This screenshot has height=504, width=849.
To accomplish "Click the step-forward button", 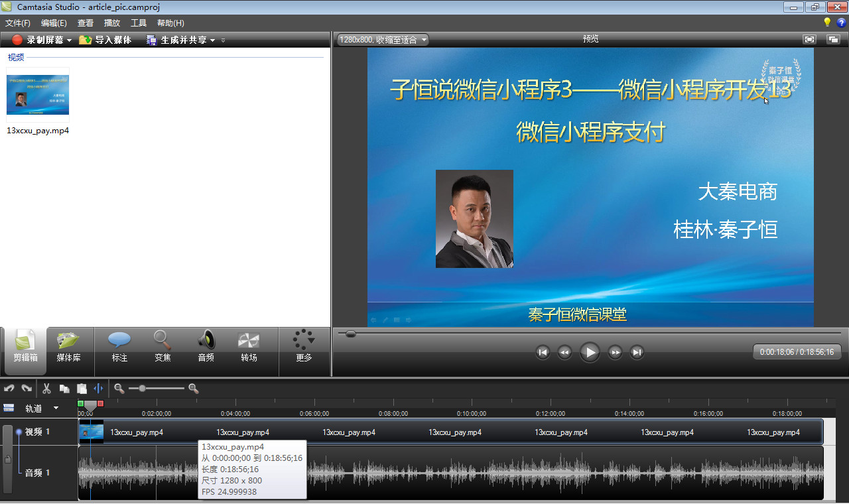I will (x=615, y=352).
